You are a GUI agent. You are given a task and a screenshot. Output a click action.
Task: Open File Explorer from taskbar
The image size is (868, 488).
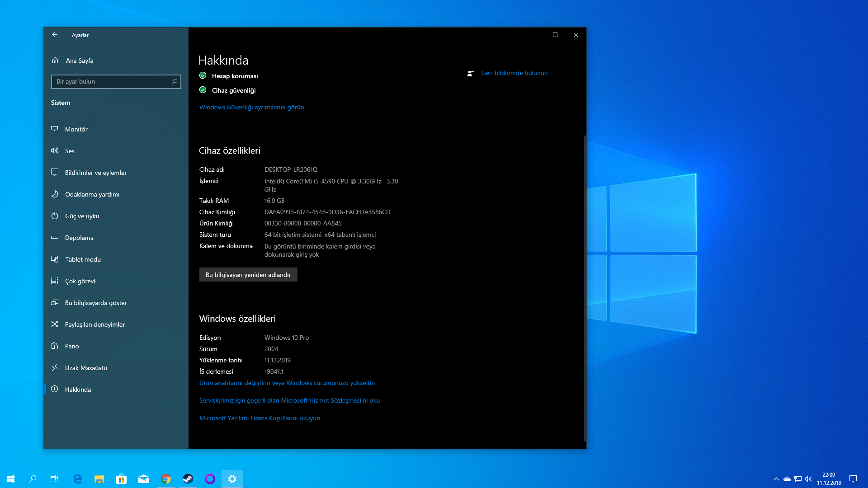(x=99, y=479)
